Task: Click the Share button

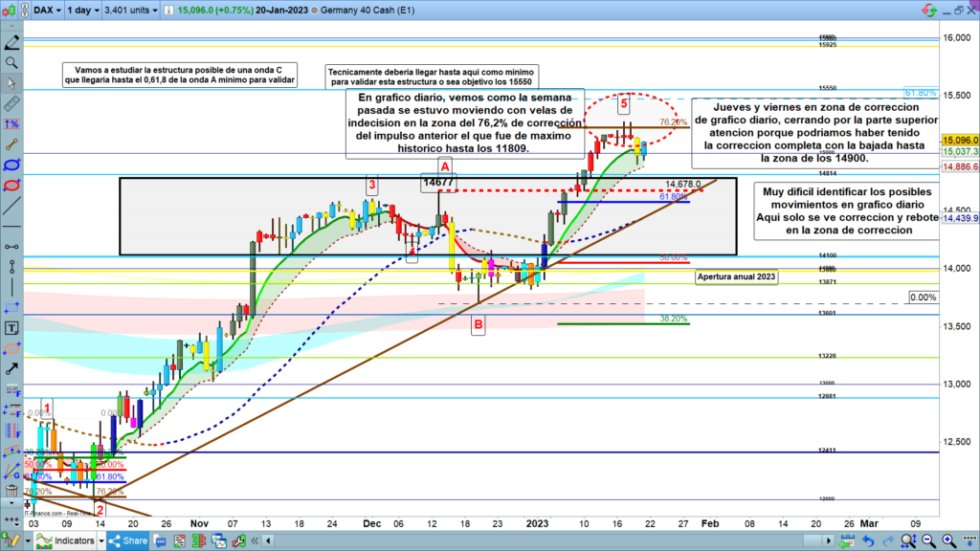Action: [129, 541]
